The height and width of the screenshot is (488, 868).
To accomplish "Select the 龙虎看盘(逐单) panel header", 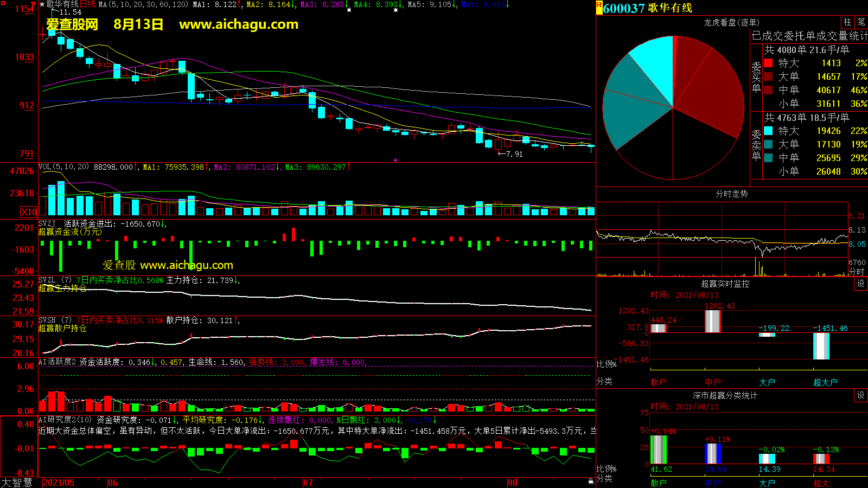I will pyautogui.click(x=731, y=22).
